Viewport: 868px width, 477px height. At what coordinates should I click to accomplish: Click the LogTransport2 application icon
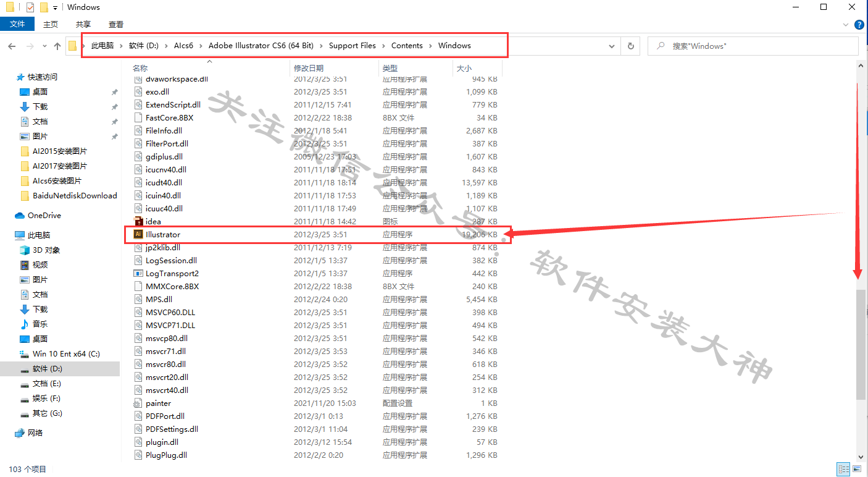point(138,273)
